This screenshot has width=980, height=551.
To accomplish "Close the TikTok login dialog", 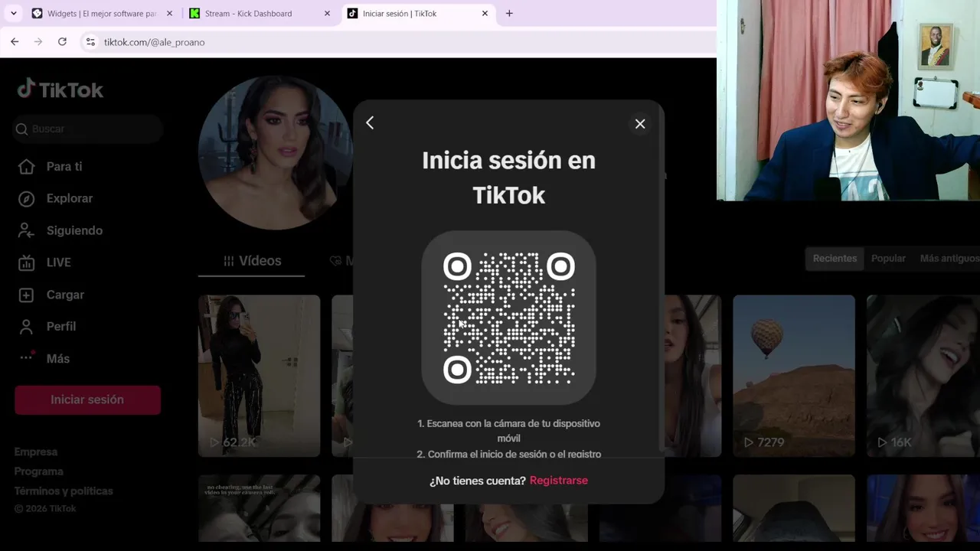I will (x=640, y=124).
